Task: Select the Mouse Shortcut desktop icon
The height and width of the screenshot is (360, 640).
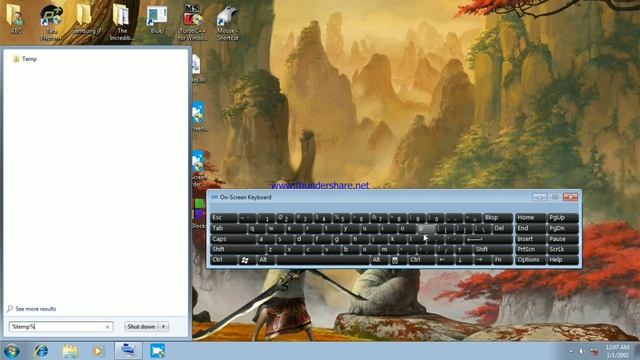Action: point(227,21)
